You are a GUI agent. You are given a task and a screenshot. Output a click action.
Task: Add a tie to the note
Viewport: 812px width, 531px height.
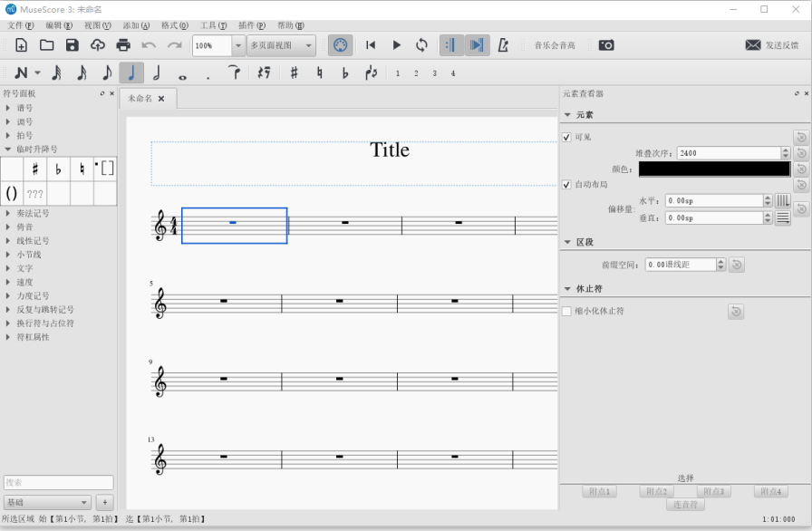coord(234,73)
